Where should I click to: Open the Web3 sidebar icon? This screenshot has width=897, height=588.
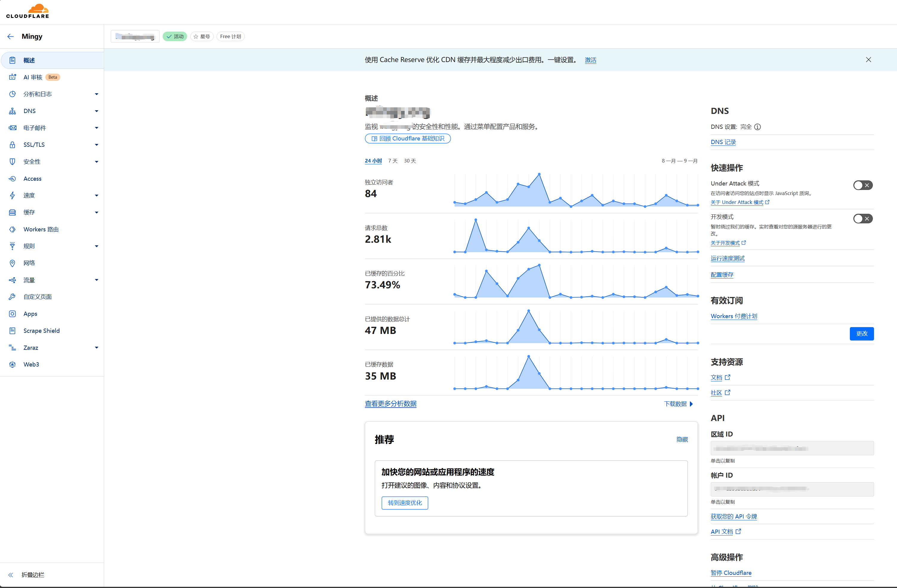(x=13, y=364)
